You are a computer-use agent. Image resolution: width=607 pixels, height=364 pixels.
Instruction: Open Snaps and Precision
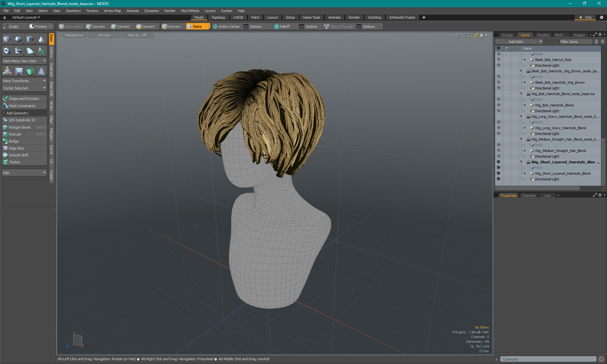pos(24,99)
